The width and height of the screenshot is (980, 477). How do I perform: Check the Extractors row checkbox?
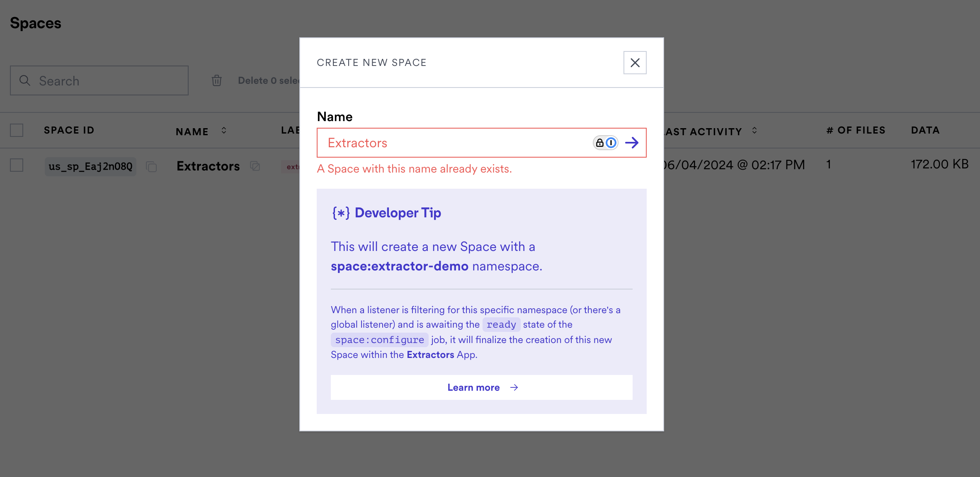[x=17, y=165]
